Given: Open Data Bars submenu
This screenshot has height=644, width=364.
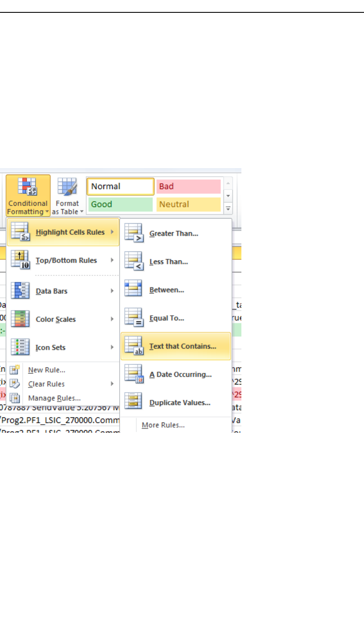Looking at the screenshot, I should 63,291.
